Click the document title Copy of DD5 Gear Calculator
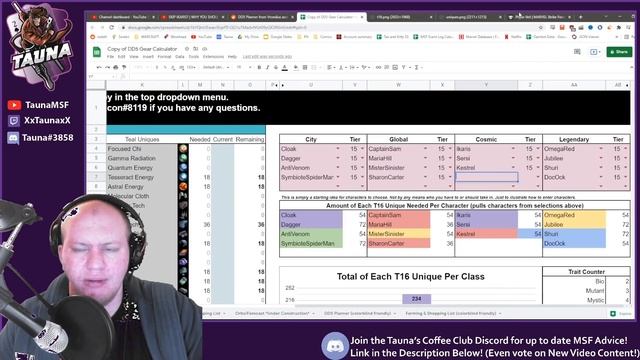Viewport: 640px width, 360px height. pos(142,49)
